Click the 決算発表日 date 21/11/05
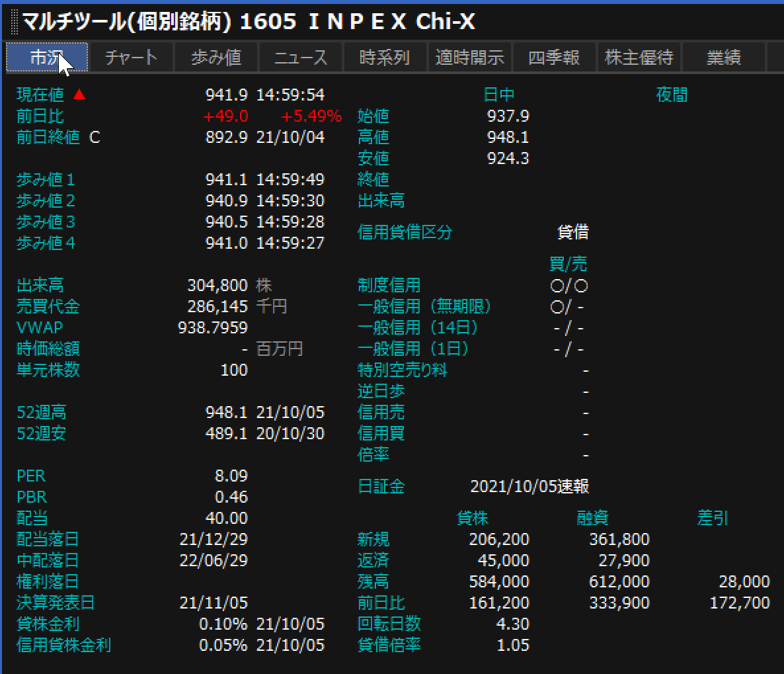 click(214, 603)
